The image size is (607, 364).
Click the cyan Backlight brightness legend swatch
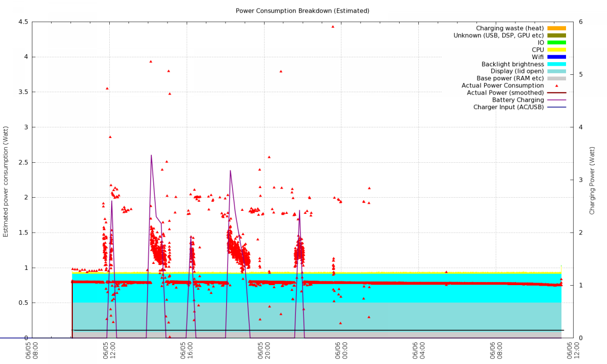[x=556, y=64]
